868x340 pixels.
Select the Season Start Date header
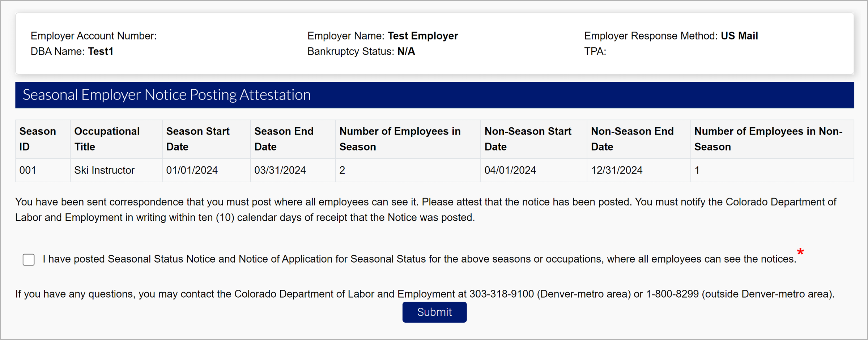tap(197, 139)
